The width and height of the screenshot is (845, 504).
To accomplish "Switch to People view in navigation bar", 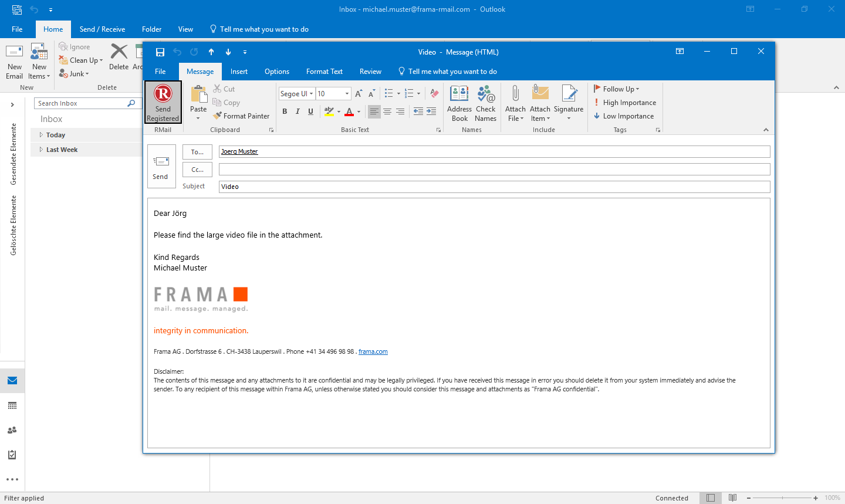I will coord(12,430).
